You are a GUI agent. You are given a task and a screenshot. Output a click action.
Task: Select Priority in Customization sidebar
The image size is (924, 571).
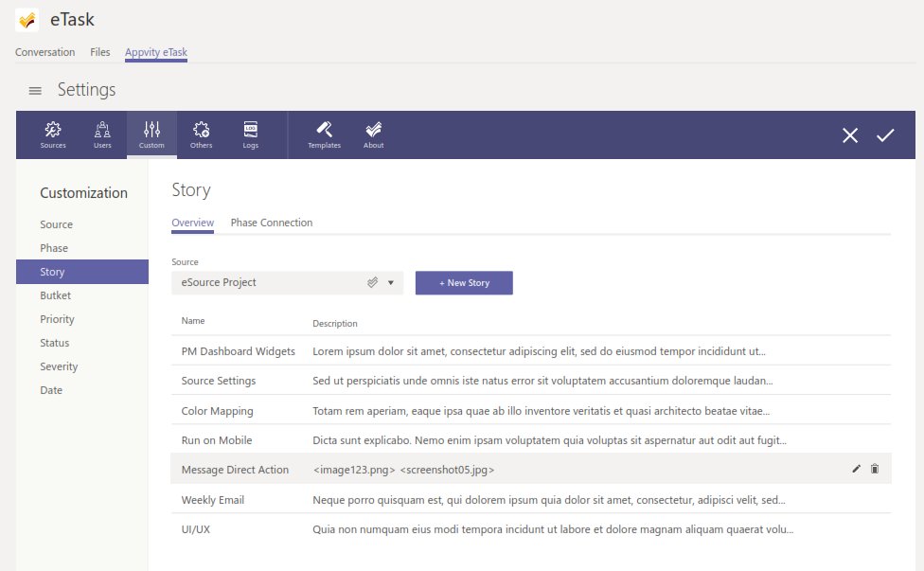pos(57,319)
